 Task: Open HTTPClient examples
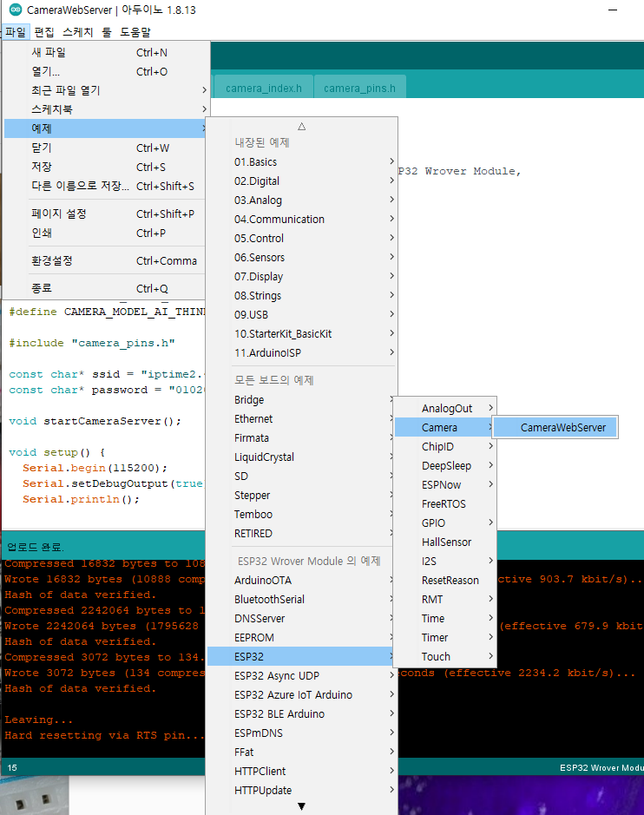(301, 772)
